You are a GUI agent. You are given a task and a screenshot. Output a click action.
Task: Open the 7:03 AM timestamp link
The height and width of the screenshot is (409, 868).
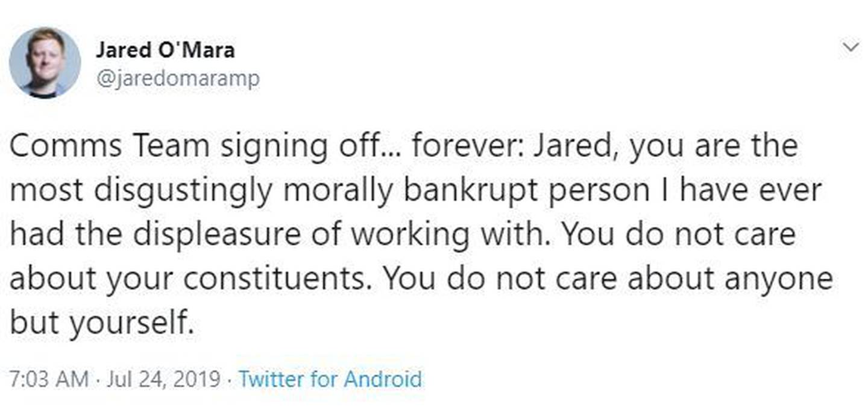[x=49, y=379]
